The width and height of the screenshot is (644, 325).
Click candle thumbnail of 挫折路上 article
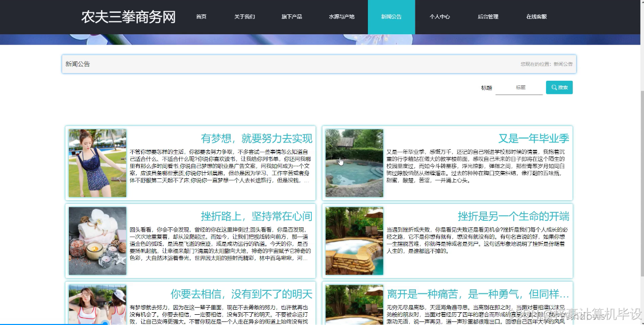pos(97,241)
